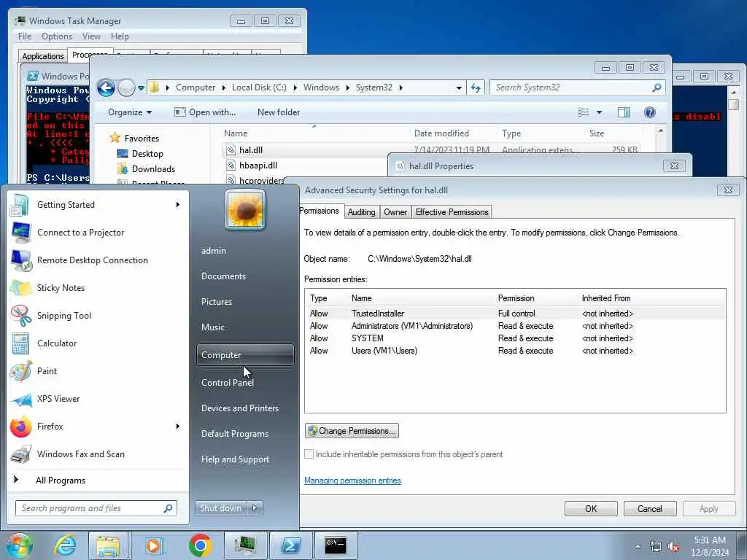The width and height of the screenshot is (747, 560).
Task: Launch Google Chrome from taskbar
Action: [200, 545]
